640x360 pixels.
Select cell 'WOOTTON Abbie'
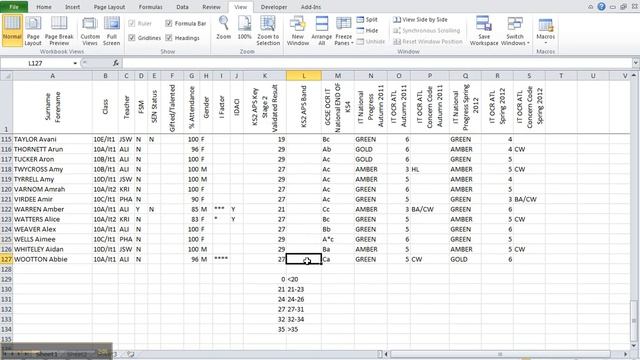(52, 259)
